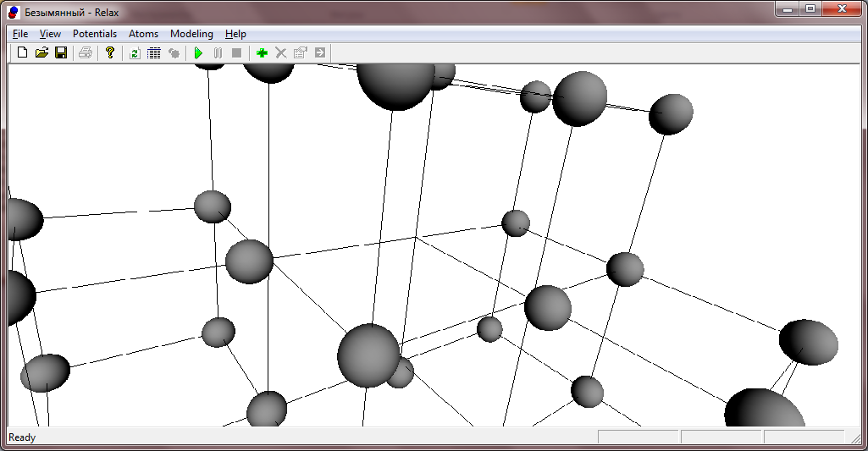The height and width of the screenshot is (451, 868).
Task: Add an atom with the green plus icon
Action: coord(262,52)
